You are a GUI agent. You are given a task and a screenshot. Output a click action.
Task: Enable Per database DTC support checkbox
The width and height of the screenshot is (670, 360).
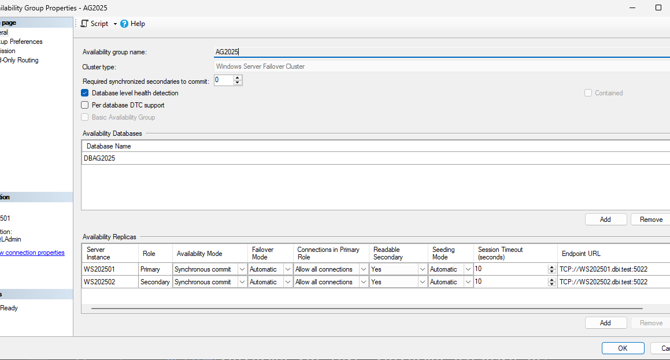pyautogui.click(x=85, y=105)
